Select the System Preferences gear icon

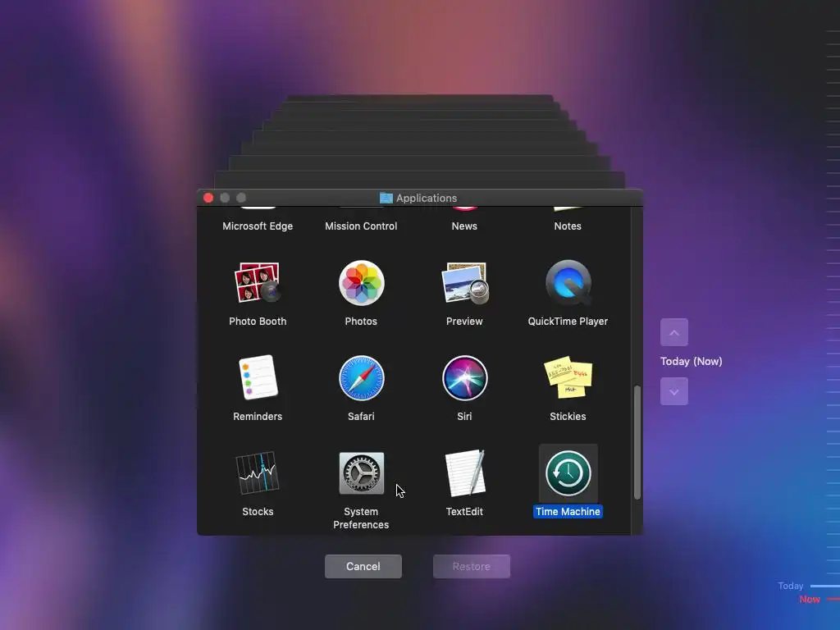coord(361,473)
